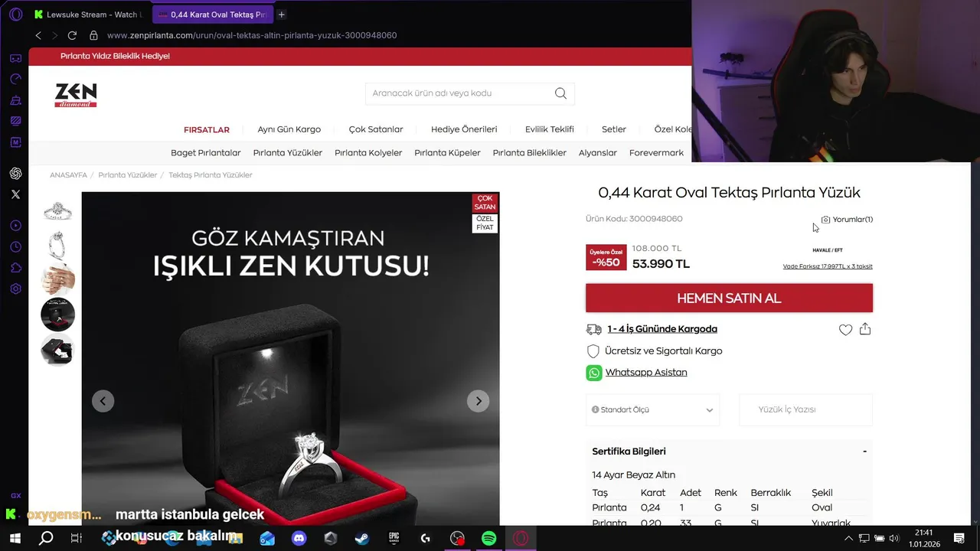This screenshot has width=980, height=551.
Task: Reload the current page
Action: (72, 35)
